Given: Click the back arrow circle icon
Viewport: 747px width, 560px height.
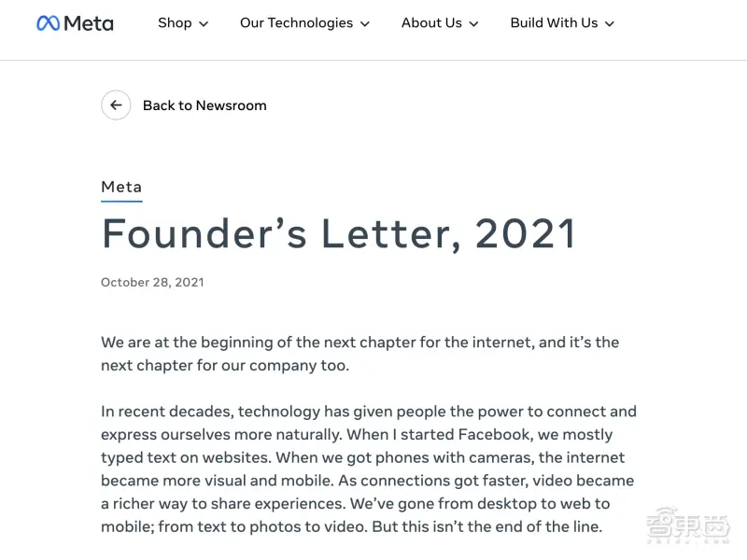Looking at the screenshot, I should (x=116, y=105).
